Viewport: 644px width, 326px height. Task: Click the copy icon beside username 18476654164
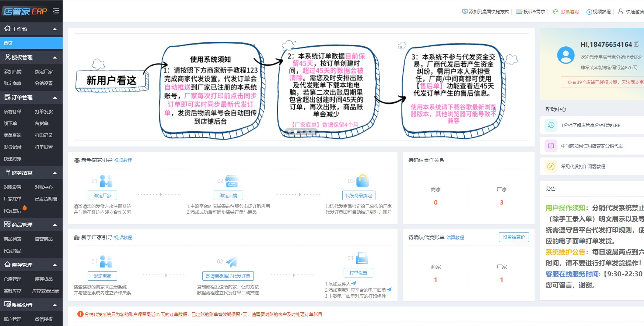[637, 45]
